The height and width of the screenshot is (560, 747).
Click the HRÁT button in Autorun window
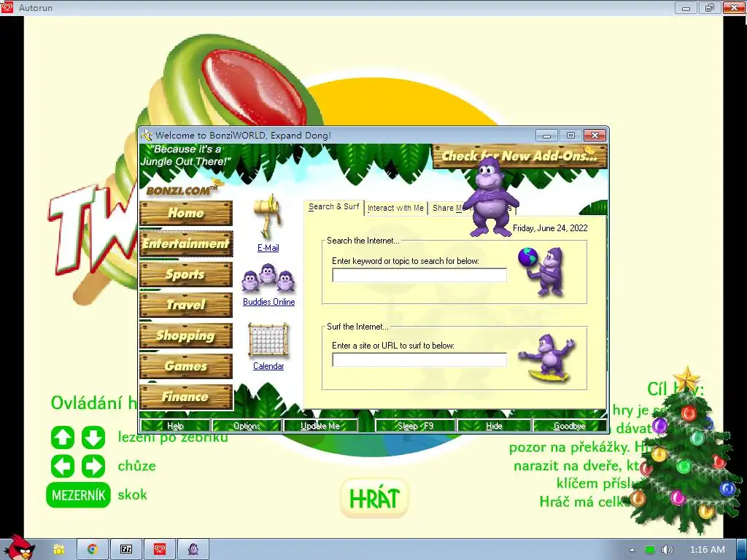[374, 499]
